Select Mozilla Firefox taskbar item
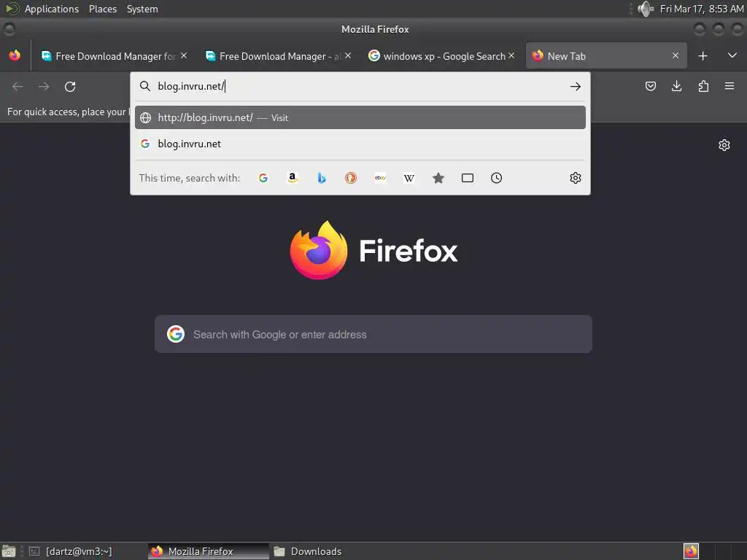The height and width of the screenshot is (560, 747). tap(208, 551)
